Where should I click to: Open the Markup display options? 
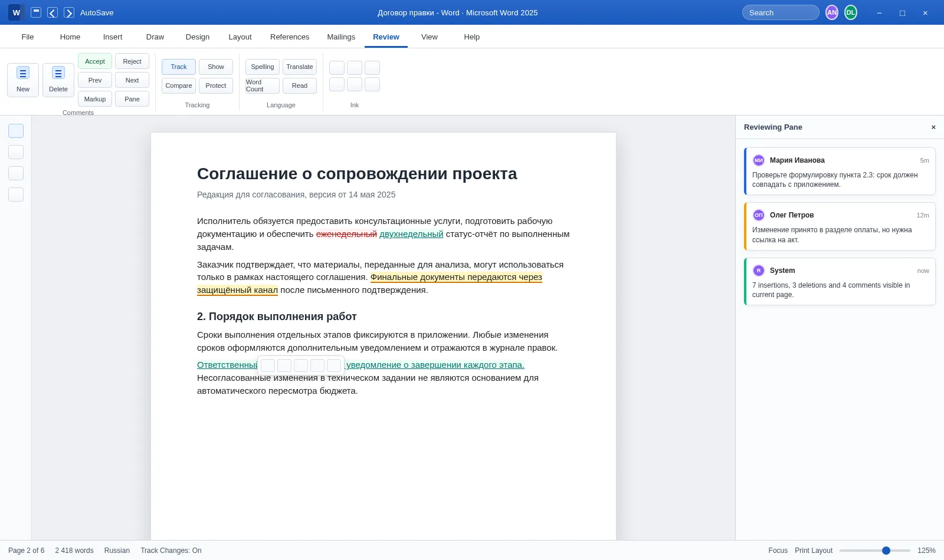click(95, 99)
